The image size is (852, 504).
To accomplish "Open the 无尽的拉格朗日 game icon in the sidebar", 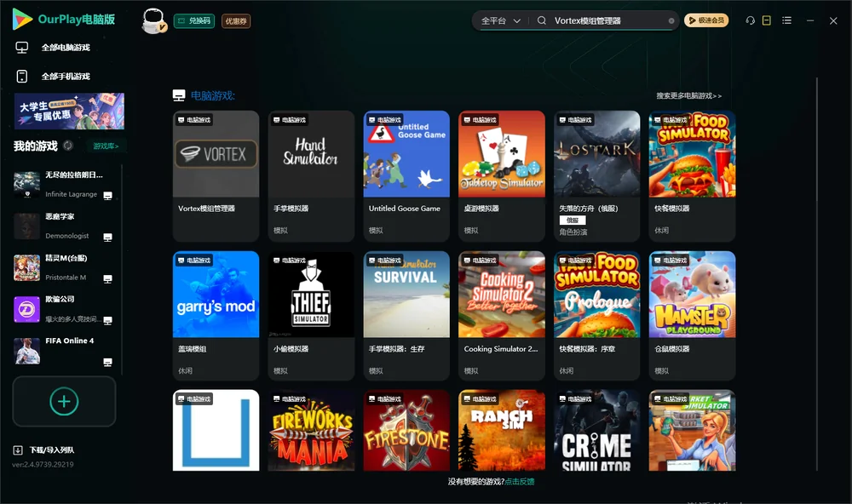I will point(26,185).
